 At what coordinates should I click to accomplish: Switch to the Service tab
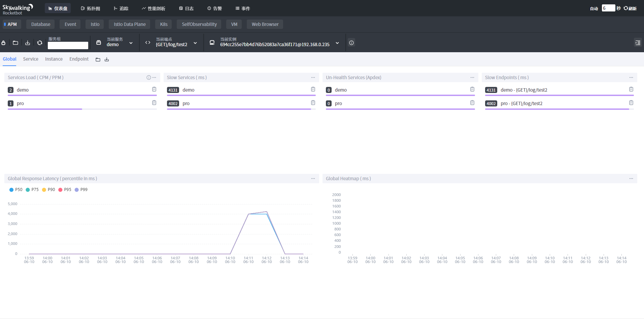click(31, 59)
